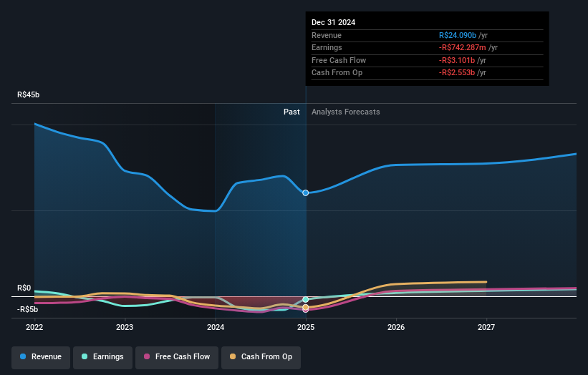Click the R$45b y-axis label

point(28,94)
